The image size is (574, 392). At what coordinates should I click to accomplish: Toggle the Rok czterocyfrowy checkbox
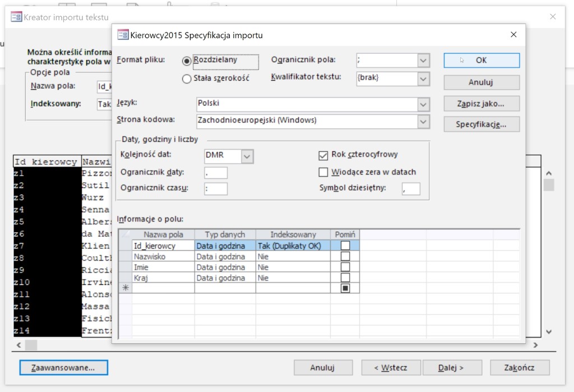coord(323,155)
